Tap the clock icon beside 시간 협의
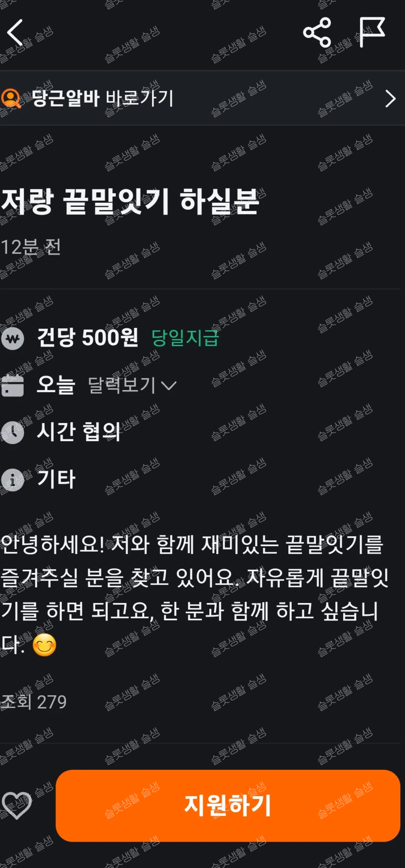This screenshot has width=405, height=868. pos(13,432)
